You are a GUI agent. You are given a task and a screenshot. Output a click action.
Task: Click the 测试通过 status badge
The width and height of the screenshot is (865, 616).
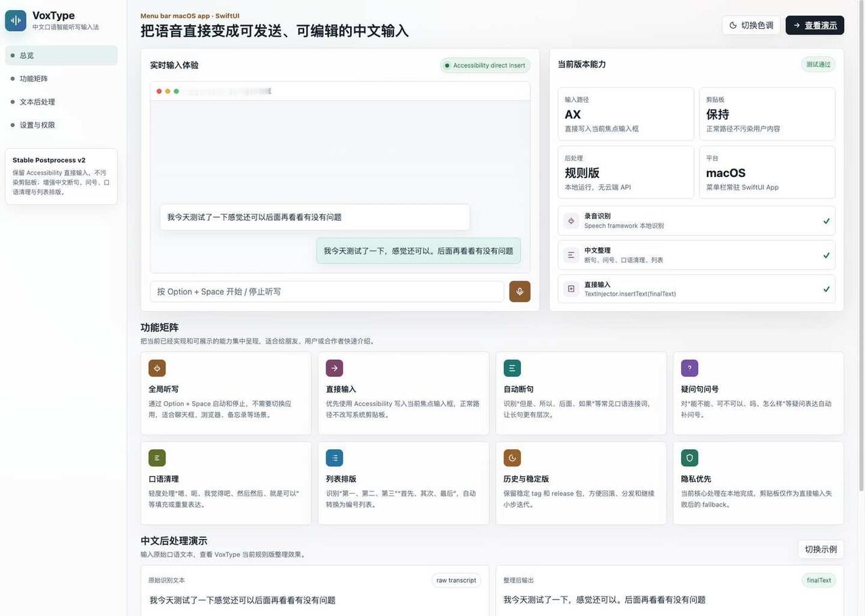(818, 64)
